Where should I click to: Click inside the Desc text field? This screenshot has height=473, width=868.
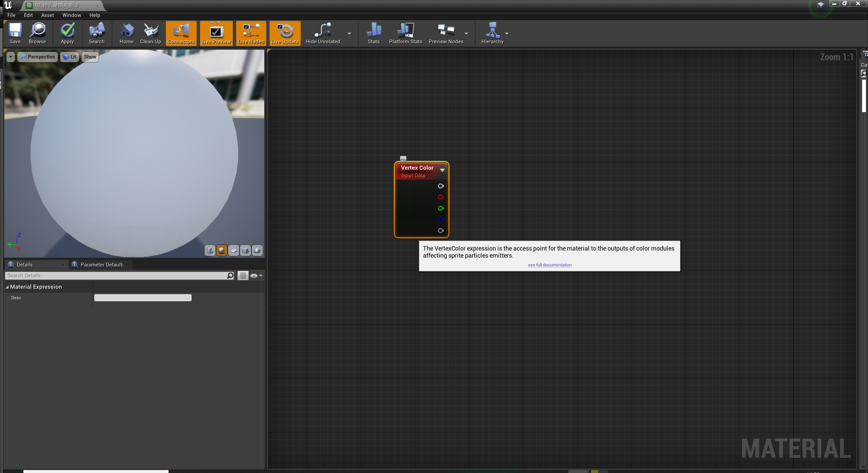(x=142, y=298)
